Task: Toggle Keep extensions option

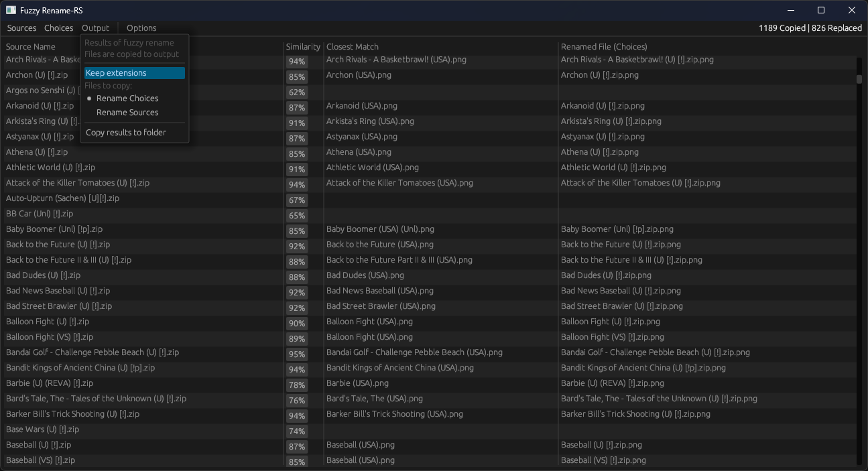Action: point(135,73)
